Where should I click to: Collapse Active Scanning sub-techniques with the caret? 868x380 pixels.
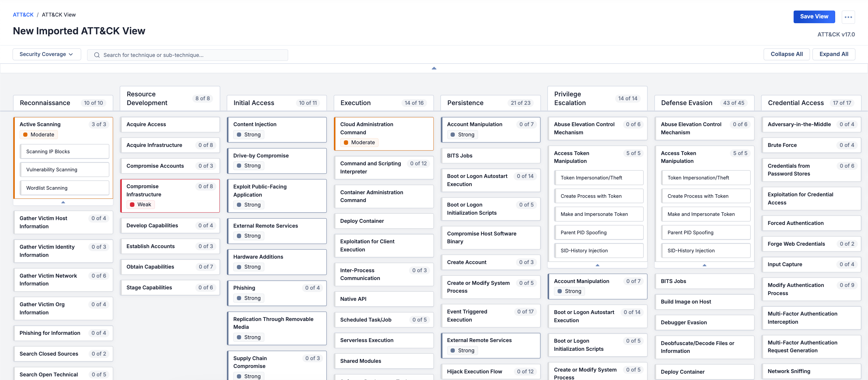coord(63,202)
